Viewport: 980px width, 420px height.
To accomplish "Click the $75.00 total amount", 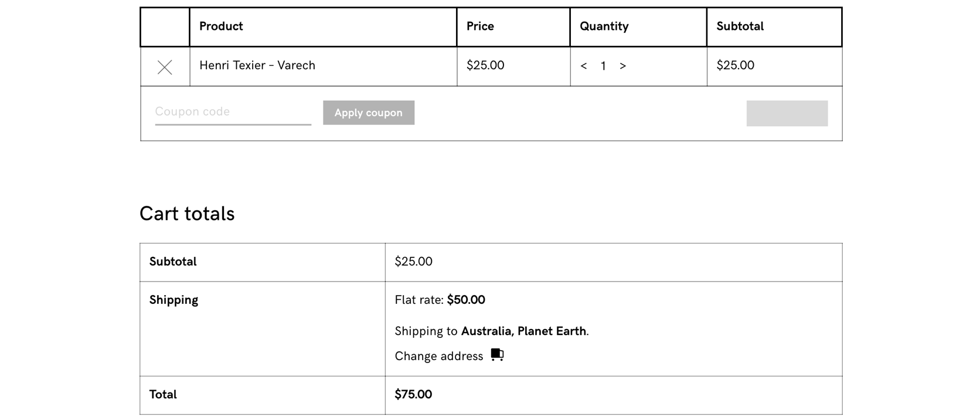I will click(x=413, y=395).
